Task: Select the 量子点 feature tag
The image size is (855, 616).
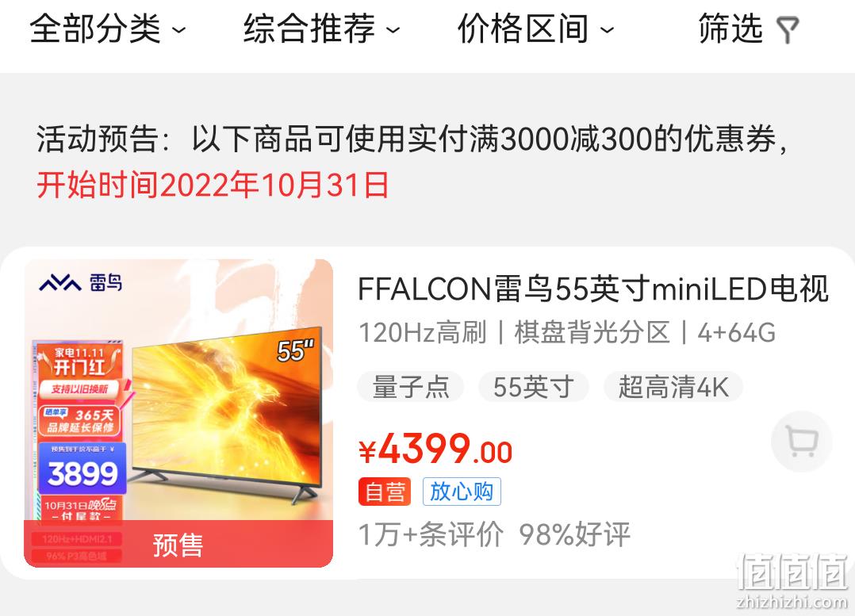Action: pyautogui.click(x=411, y=387)
